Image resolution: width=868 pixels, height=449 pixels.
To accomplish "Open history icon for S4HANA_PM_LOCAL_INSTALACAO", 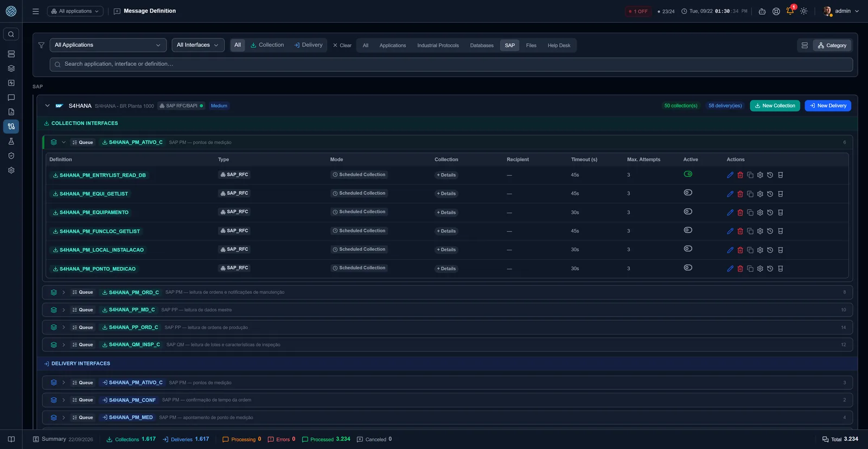I will tap(770, 250).
